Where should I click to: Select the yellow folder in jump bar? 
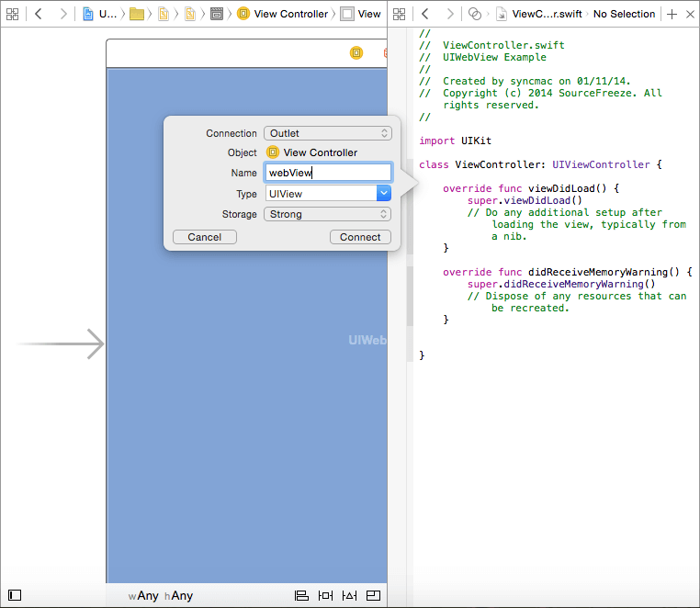point(137,15)
